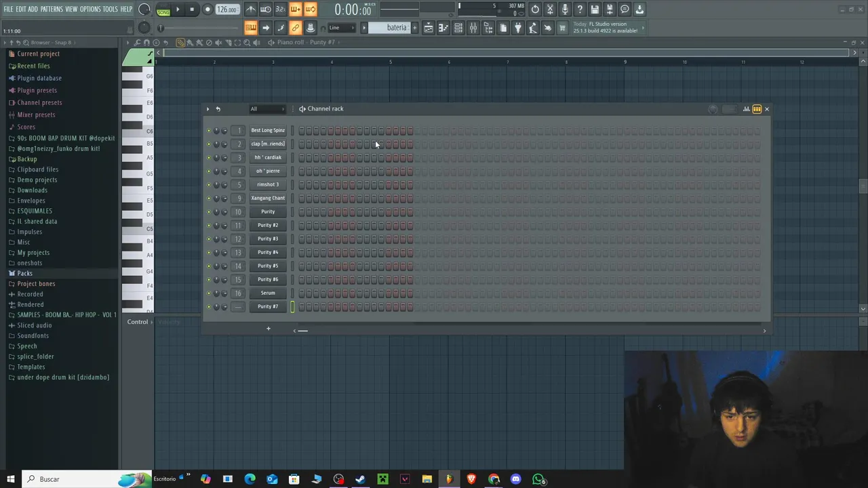Mute the Xangang Chant channel
The image size is (868, 488).
pyautogui.click(x=209, y=199)
